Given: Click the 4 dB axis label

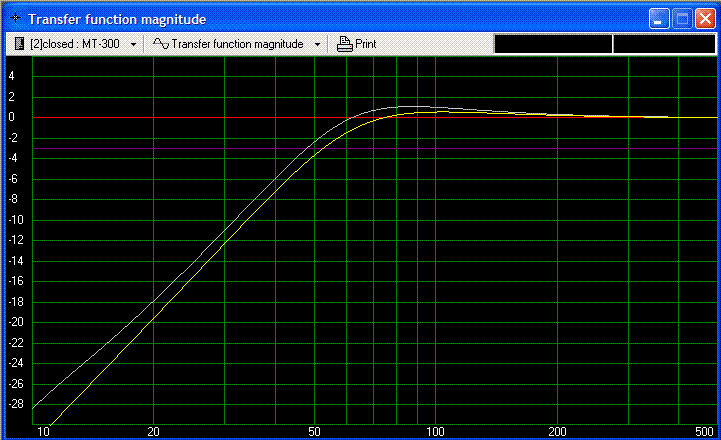Looking at the screenshot, I should point(11,76).
